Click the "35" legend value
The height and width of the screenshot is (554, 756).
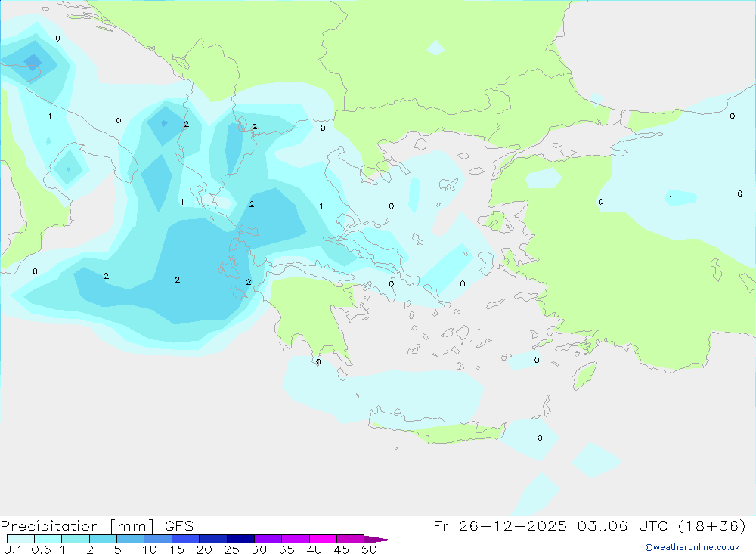pyautogui.click(x=287, y=549)
